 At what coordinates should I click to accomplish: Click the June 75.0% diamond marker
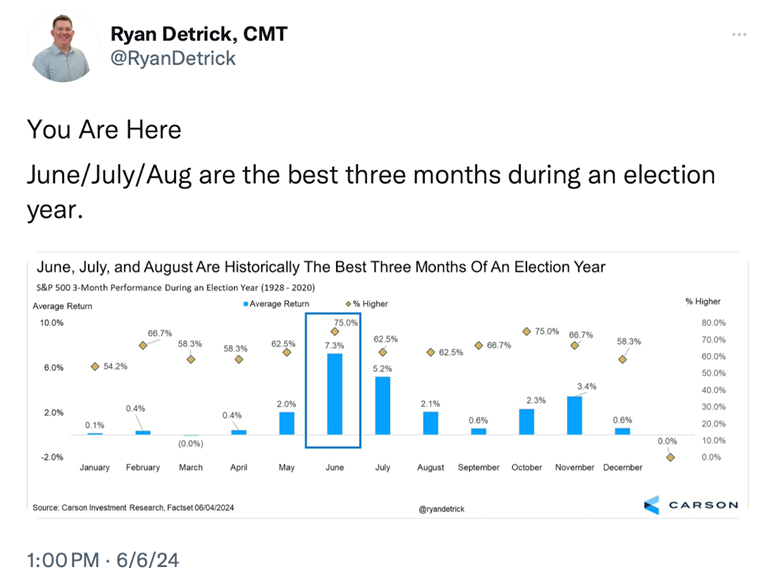pos(335,332)
